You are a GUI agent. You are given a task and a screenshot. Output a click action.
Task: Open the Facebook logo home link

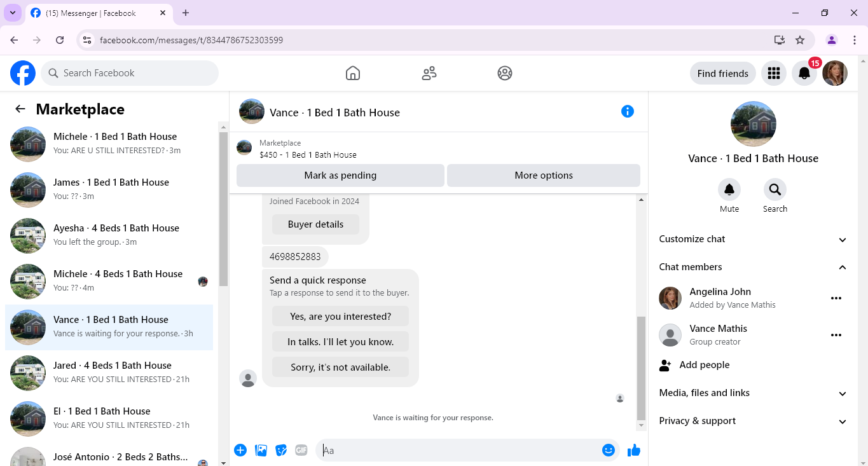click(x=23, y=73)
